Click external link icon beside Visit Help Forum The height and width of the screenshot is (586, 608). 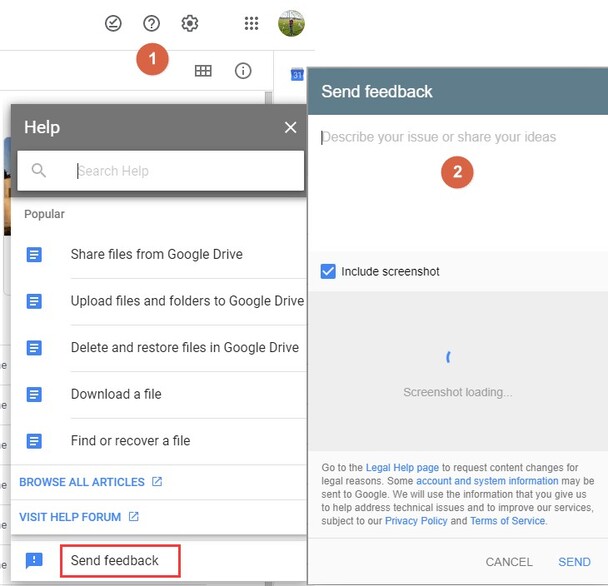pos(134,517)
